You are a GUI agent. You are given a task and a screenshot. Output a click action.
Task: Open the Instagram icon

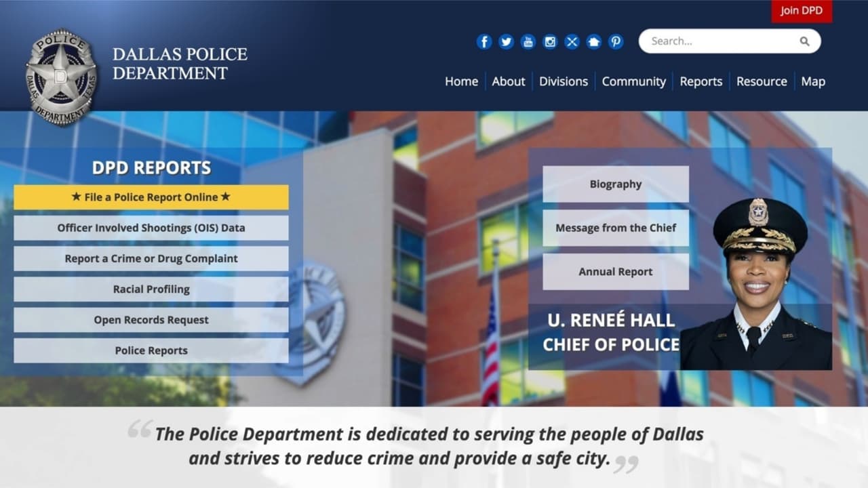550,41
